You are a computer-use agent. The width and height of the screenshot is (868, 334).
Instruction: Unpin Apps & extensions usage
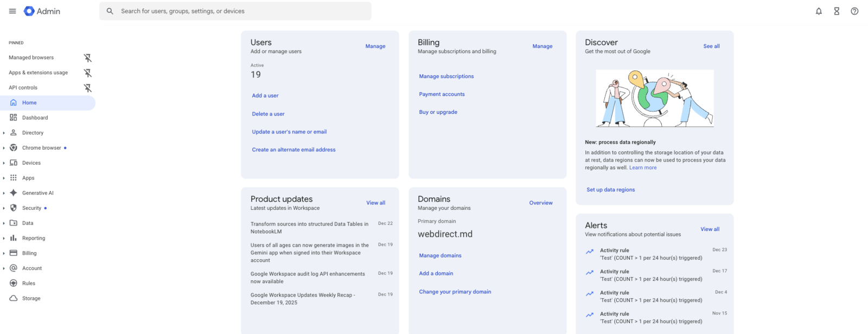[87, 73]
